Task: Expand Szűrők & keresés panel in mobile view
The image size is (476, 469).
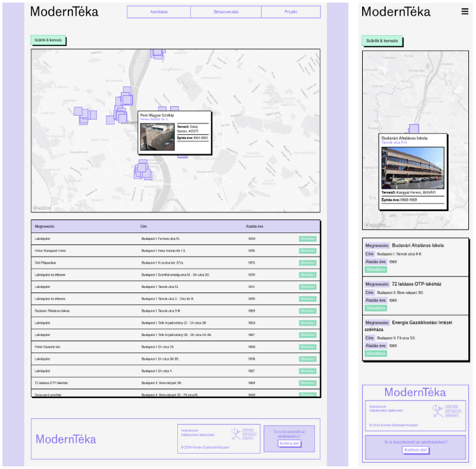Action: (382, 41)
